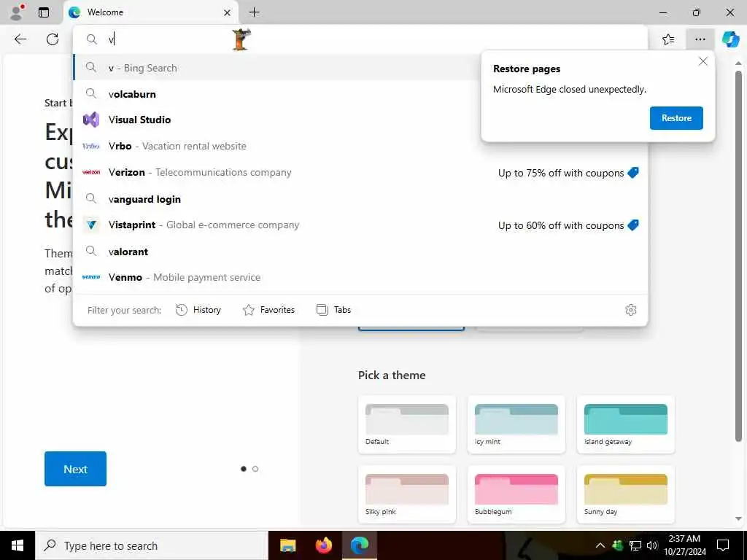Screen dimensions: 747x560
Task: Close the Welcome tab
Action: click(228, 13)
